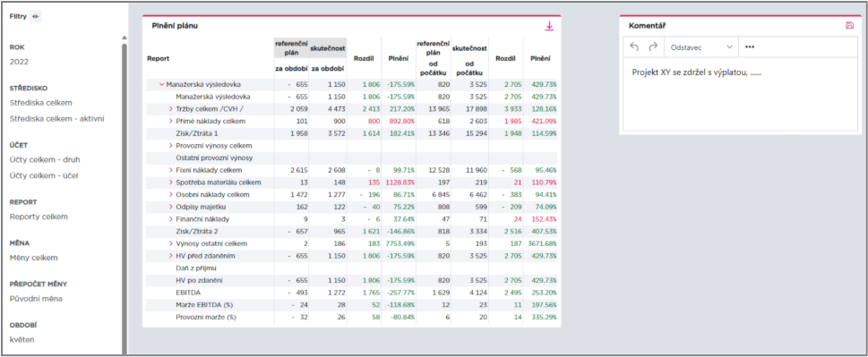The image size is (868, 357).
Task: Click the Plnění plánu panel title
Action: [x=175, y=25]
